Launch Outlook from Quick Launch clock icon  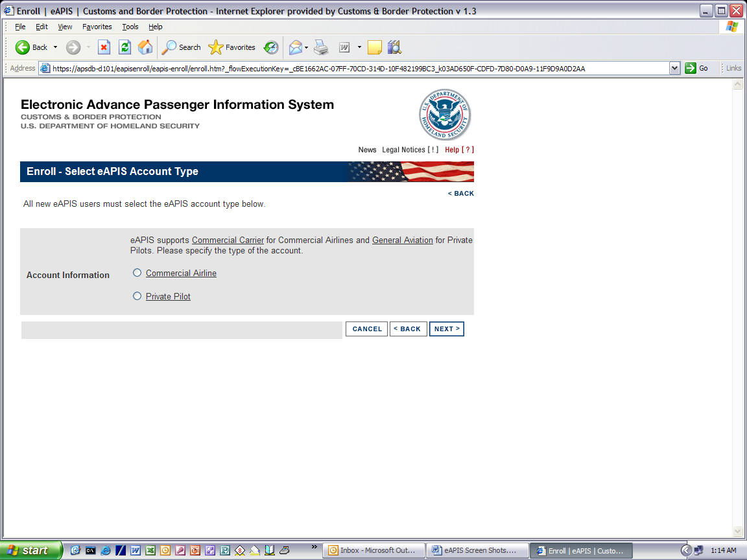165,550
